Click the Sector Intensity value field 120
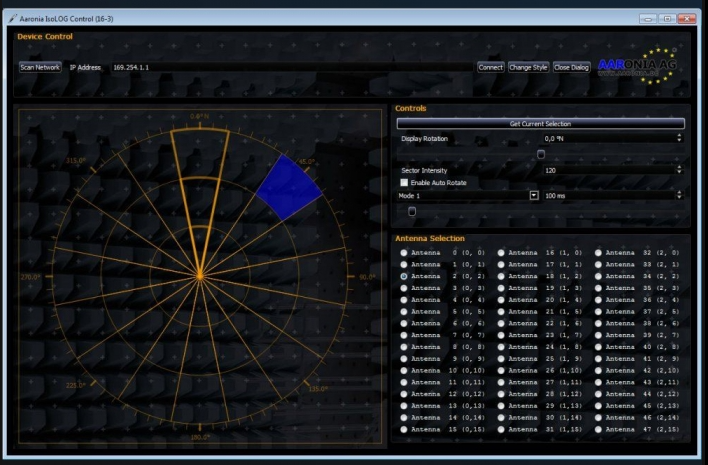Image resolution: width=708 pixels, height=465 pixels. [609, 170]
